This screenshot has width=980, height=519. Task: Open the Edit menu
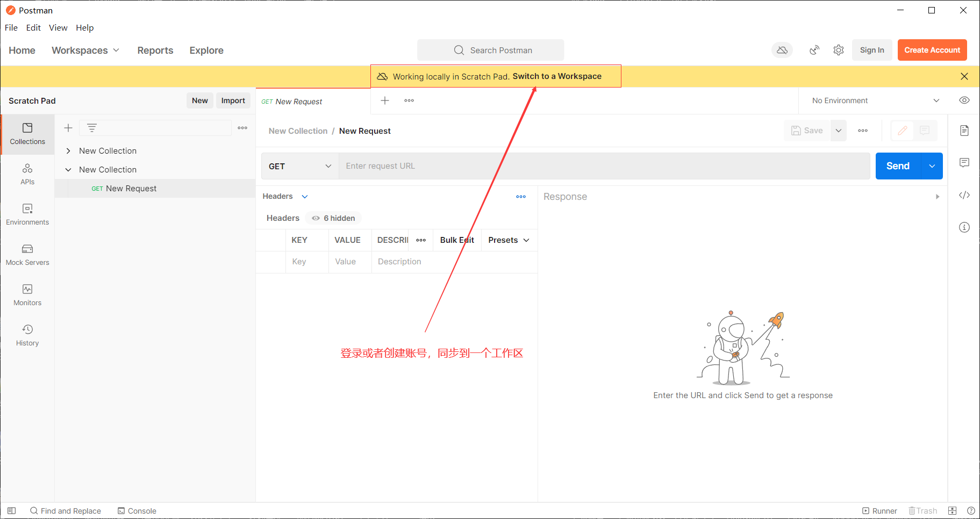[33, 28]
